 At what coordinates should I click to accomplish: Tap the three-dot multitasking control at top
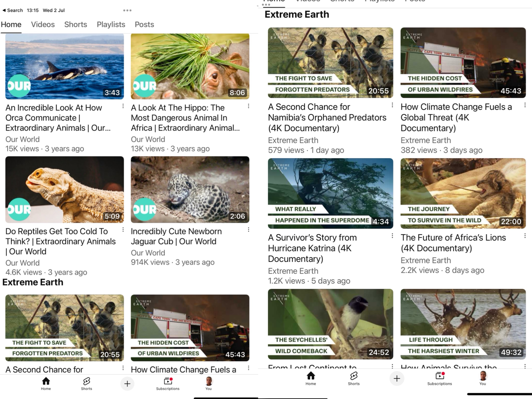point(127,10)
